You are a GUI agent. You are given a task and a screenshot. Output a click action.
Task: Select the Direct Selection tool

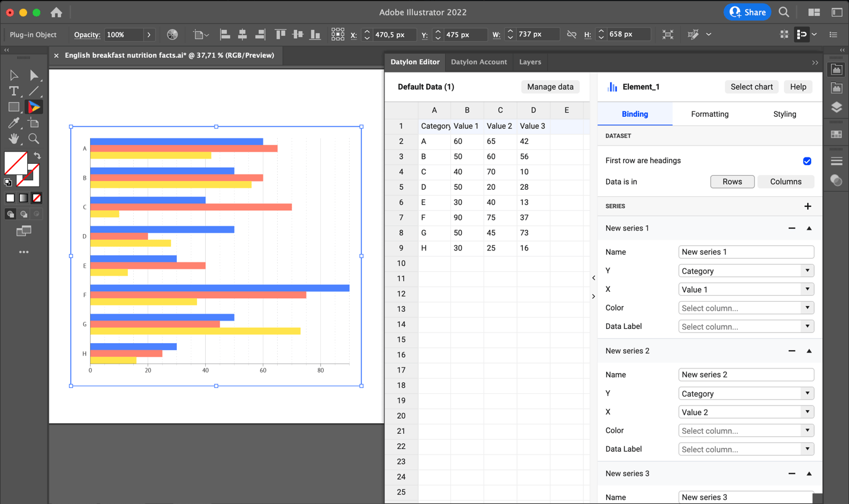(x=34, y=75)
